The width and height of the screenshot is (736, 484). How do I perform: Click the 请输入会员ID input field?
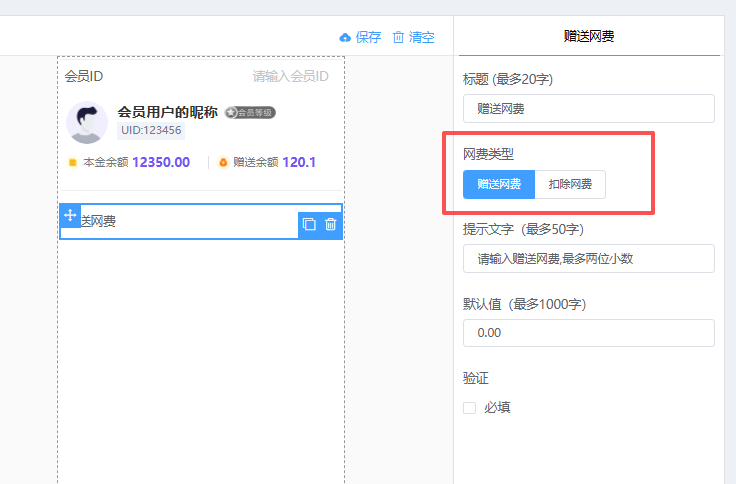point(290,76)
